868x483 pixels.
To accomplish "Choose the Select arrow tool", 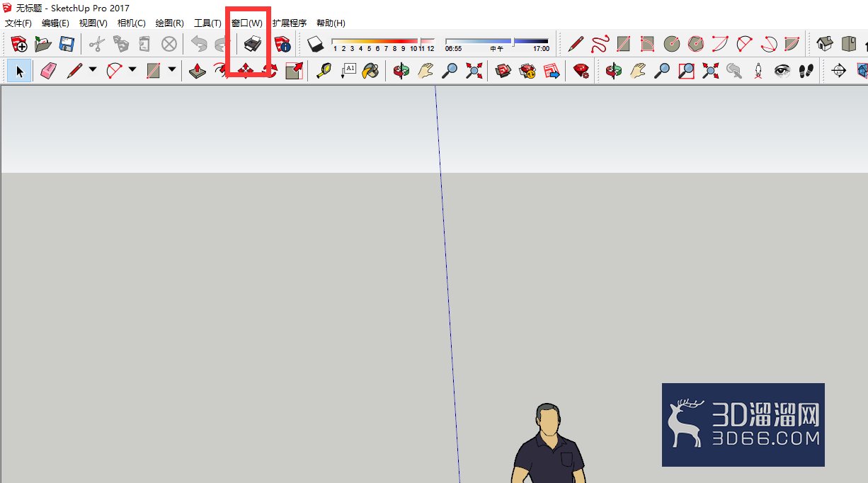I will pos(20,71).
